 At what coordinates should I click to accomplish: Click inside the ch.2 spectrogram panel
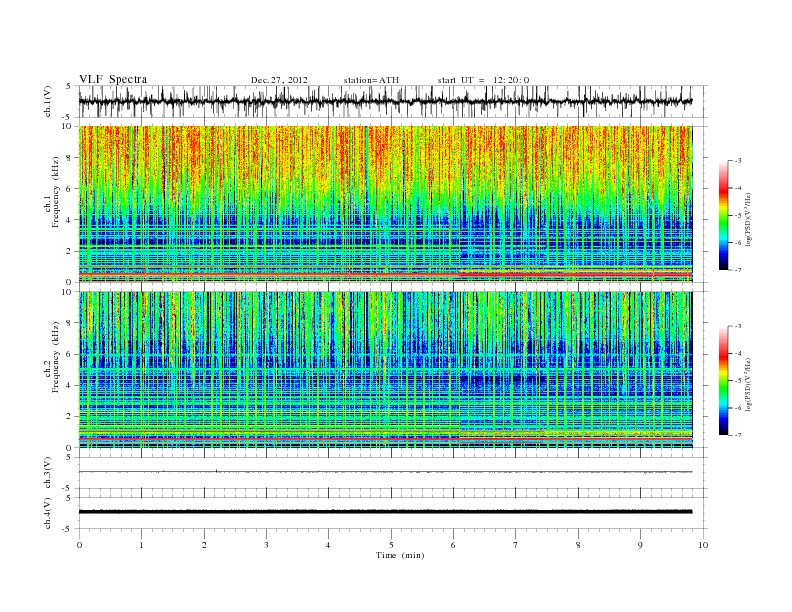[x=385, y=370]
